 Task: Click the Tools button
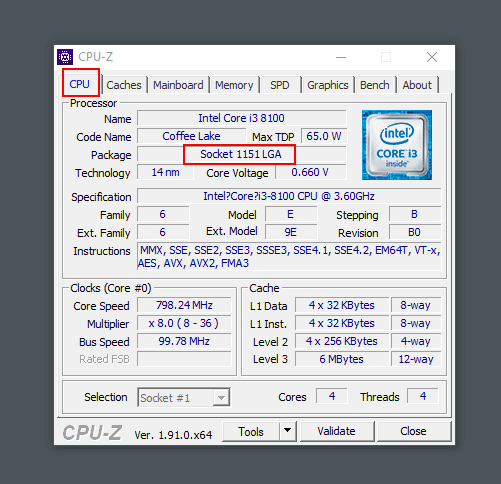pos(251,431)
